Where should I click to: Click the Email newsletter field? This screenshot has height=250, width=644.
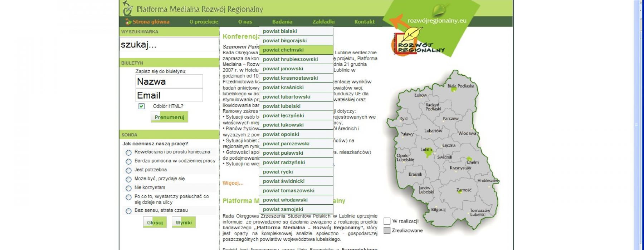[x=169, y=95]
